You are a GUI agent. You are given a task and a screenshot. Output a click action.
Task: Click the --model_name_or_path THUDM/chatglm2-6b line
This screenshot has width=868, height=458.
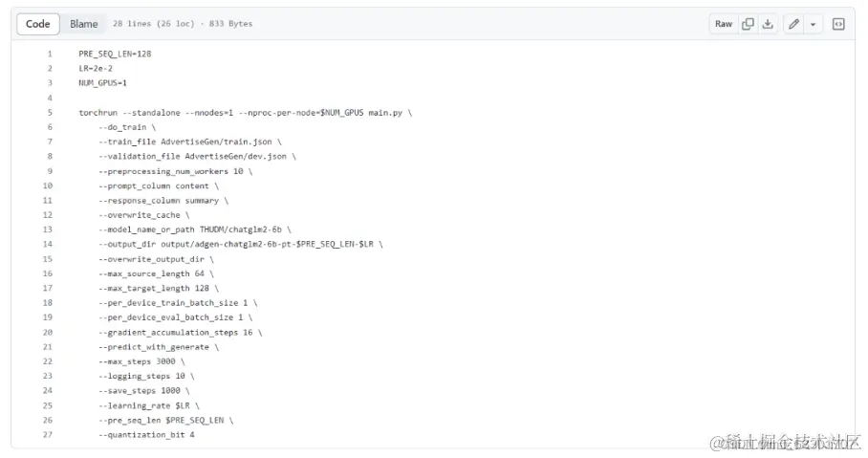[x=195, y=229]
